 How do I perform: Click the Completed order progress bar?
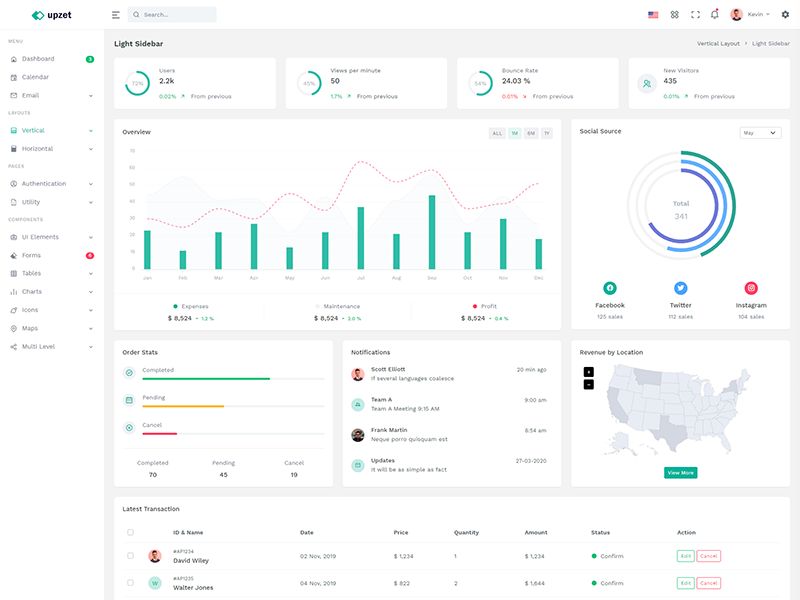click(x=233, y=379)
